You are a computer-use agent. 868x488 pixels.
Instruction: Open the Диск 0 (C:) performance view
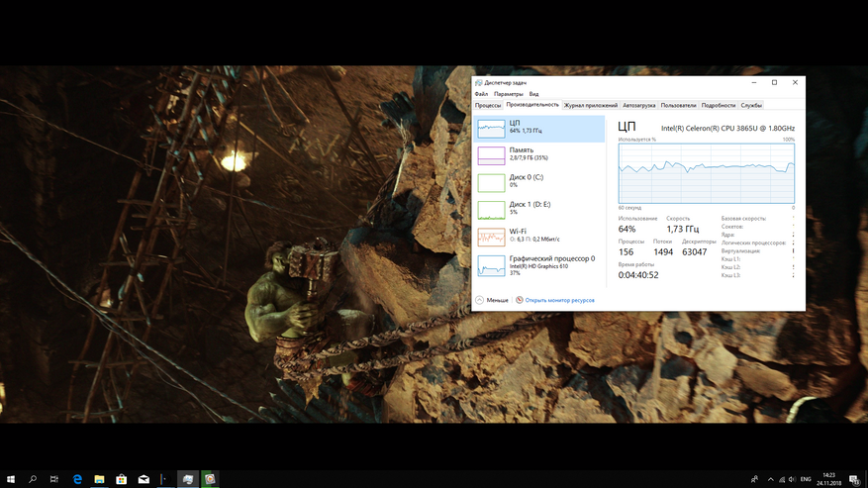pyautogui.click(x=538, y=182)
